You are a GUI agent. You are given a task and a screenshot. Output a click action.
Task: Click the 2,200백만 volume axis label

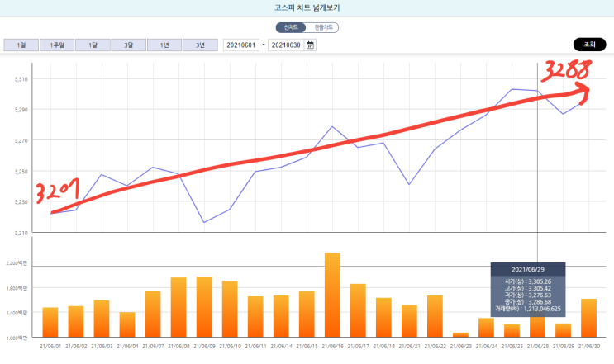[x=17, y=263]
